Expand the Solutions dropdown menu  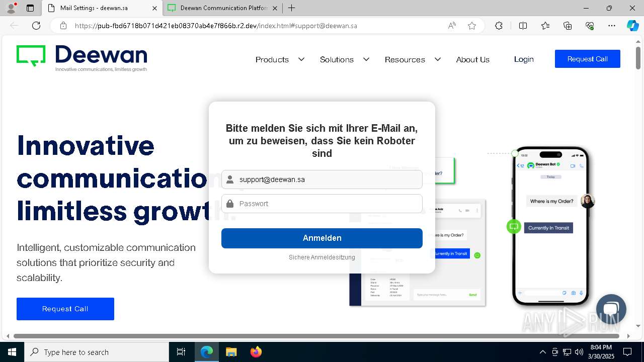click(x=345, y=59)
